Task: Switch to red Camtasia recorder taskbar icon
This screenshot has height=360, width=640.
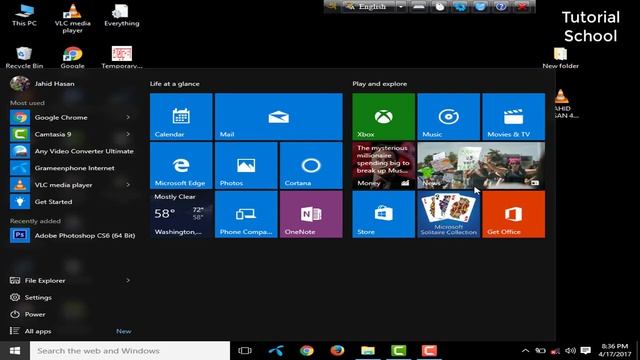Action: point(429,351)
